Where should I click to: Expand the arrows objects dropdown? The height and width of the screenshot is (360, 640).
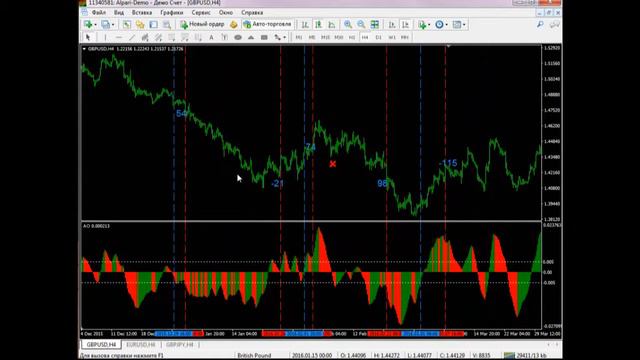(x=284, y=38)
